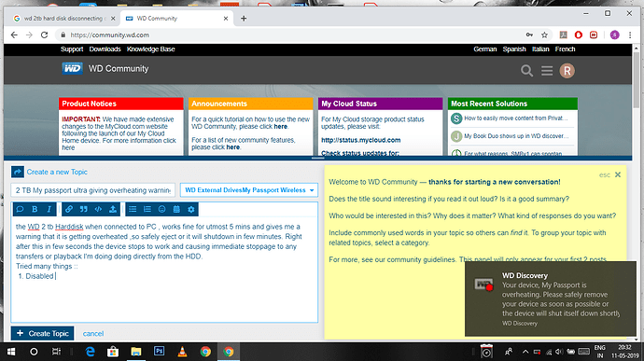Open Windows Task View button
644x361 pixels.
click(x=56, y=352)
